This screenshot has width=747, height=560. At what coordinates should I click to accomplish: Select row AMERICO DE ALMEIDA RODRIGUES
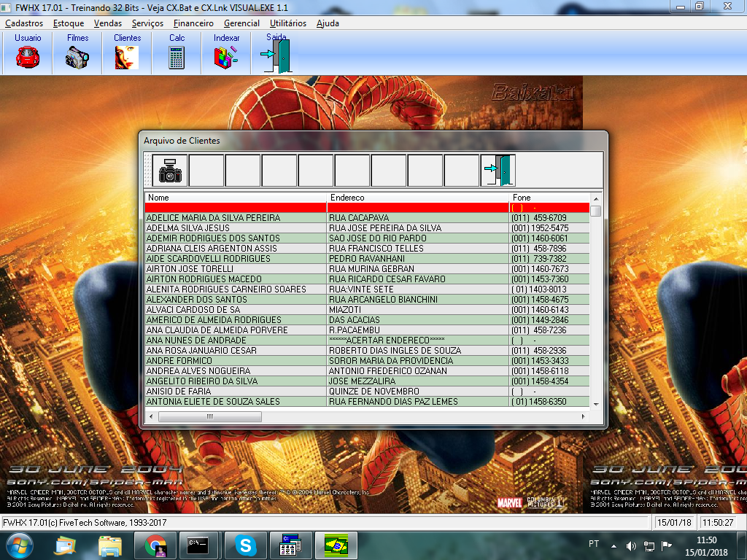pyautogui.click(x=367, y=320)
